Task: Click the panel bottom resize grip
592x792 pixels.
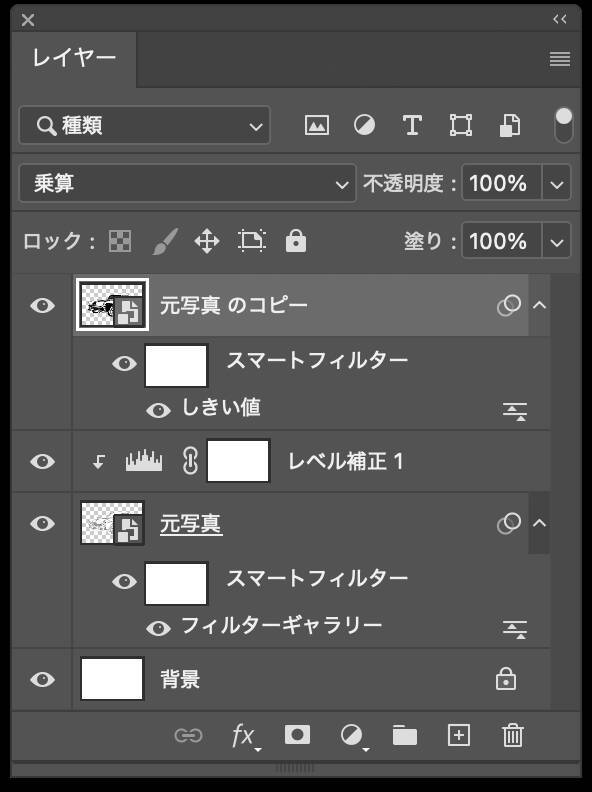Action: [x=295, y=768]
